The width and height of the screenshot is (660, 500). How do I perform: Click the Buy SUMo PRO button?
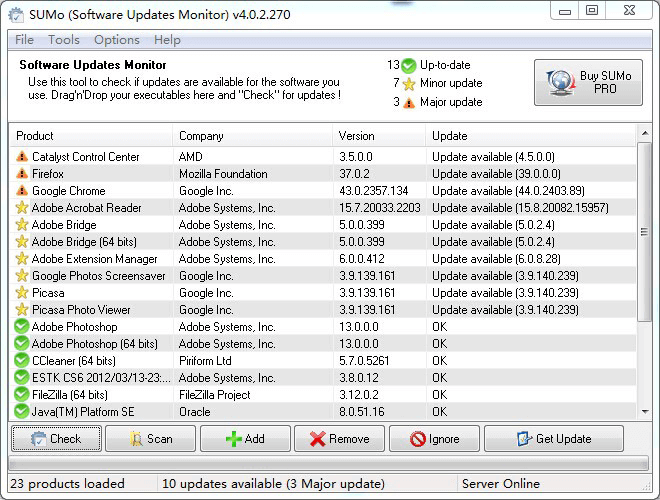[588, 82]
